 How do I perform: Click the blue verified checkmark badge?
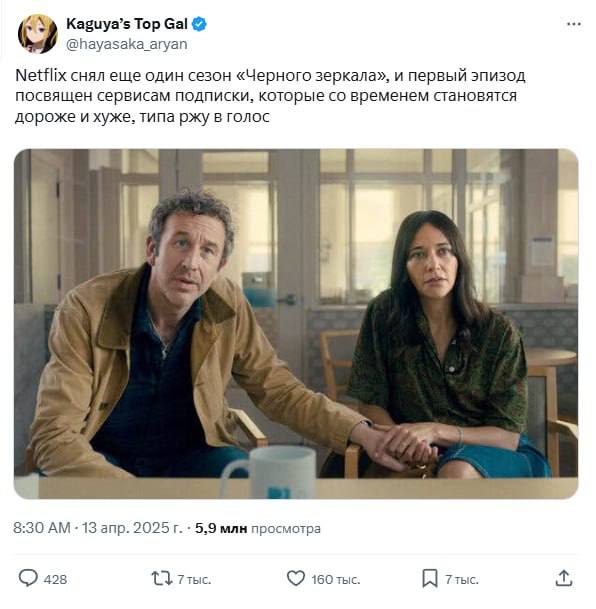click(x=200, y=24)
